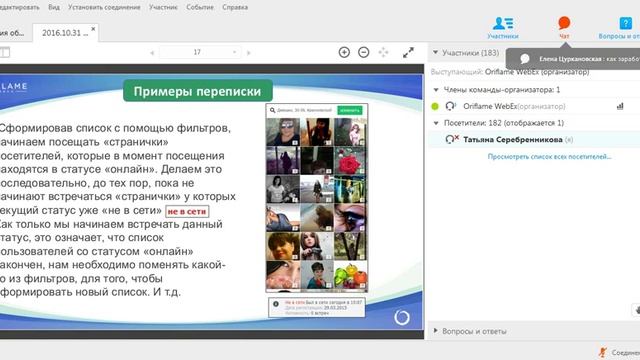Open the Вид menu
Image resolution: width=640 pixels, height=360 pixels.
tap(54, 7)
